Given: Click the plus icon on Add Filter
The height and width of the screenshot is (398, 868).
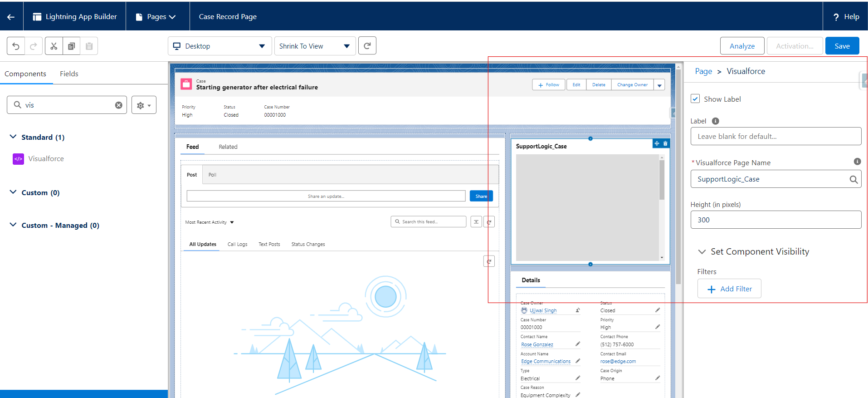Looking at the screenshot, I should (712, 289).
